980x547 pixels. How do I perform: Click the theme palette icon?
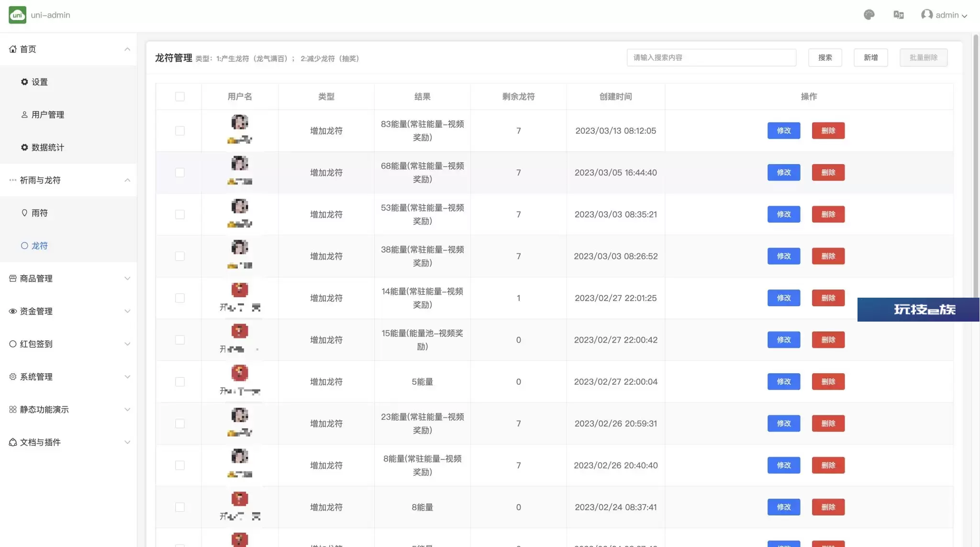point(869,15)
